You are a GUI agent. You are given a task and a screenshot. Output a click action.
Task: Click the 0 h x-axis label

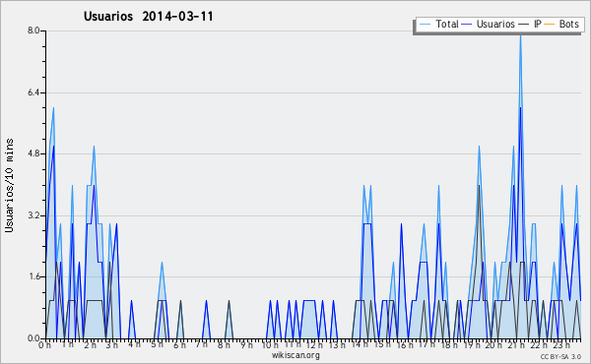coord(45,344)
